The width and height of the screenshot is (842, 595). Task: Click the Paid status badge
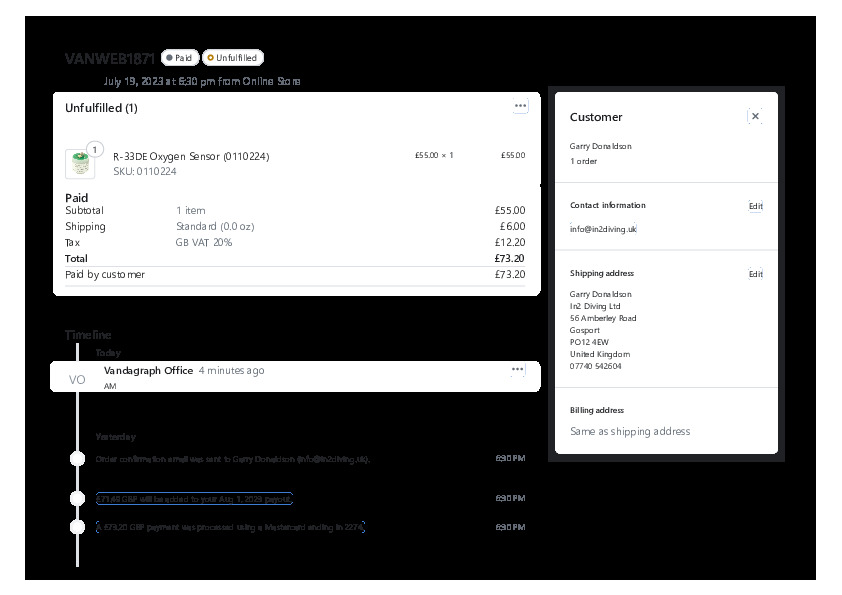pyautogui.click(x=180, y=58)
